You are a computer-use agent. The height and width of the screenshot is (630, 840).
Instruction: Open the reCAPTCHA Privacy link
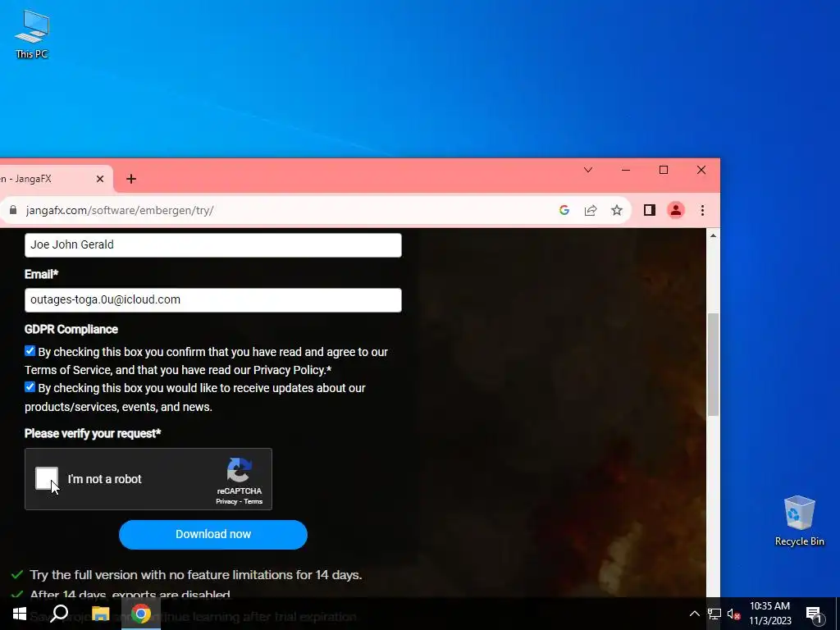coord(226,501)
